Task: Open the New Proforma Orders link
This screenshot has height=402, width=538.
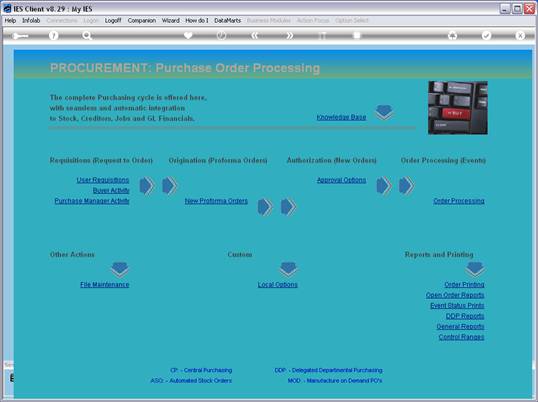Action: [x=216, y=201]
